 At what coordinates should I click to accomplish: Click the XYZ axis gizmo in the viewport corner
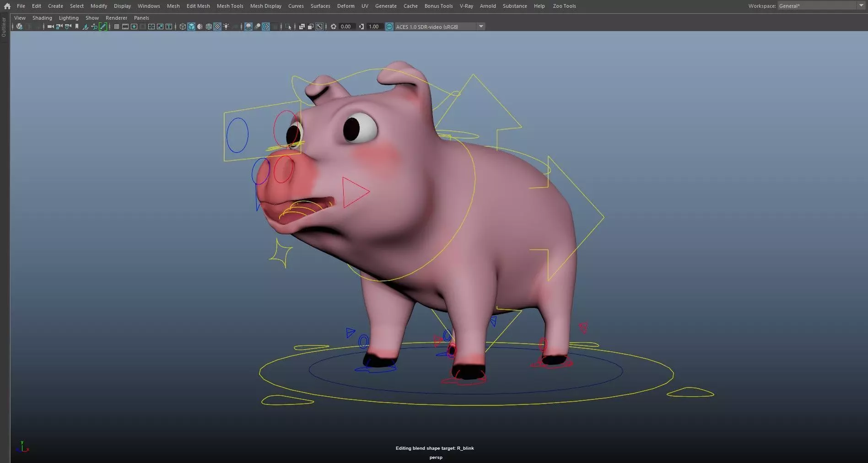(x=22, y=447)
